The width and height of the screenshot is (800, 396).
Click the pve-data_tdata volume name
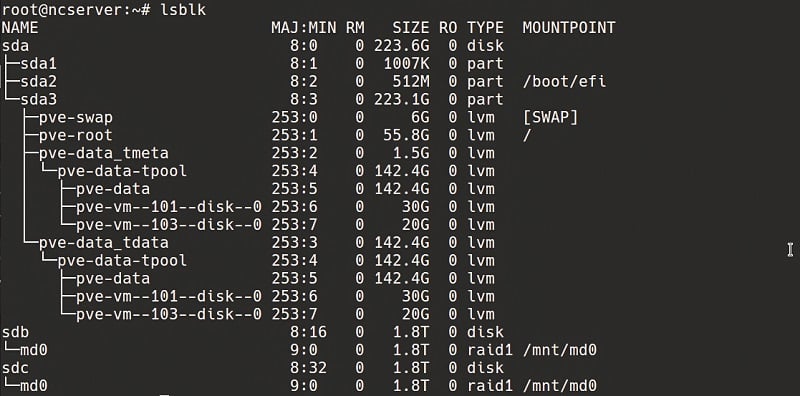pyautogui.click(x=104, y=242)
